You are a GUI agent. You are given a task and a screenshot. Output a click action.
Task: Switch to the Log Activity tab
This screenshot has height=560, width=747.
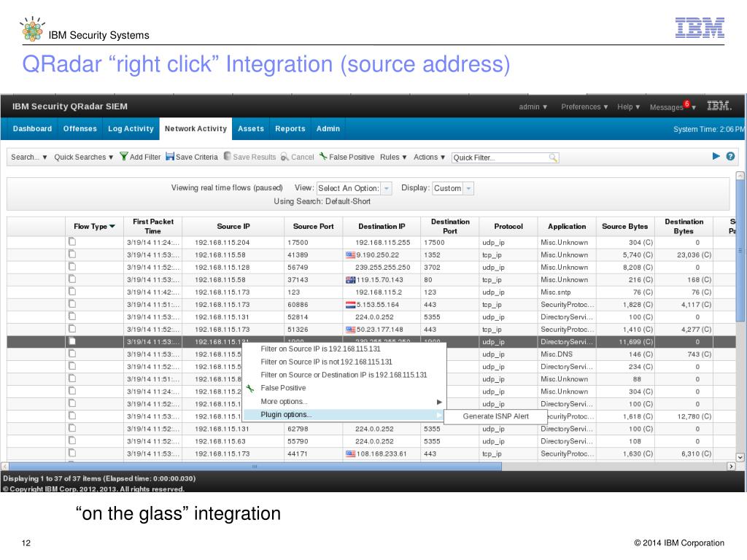click(x=131, y=129)
